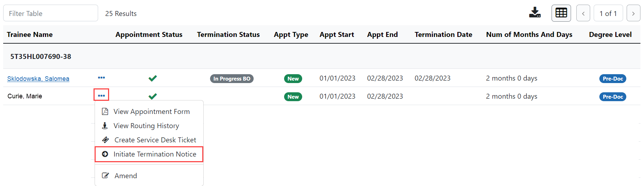Screen dimensions: 644x186
Task: Click termination date 02/28/2023 in Sklodowska row
Action: [433, 78]
